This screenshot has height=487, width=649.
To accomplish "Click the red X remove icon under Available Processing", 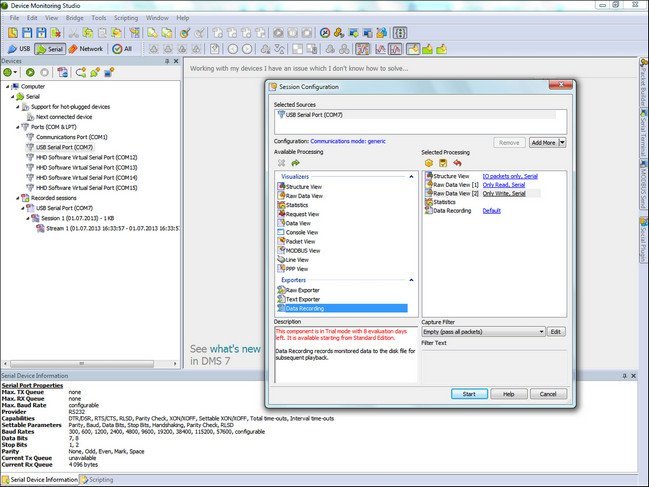I will (281, 163).
